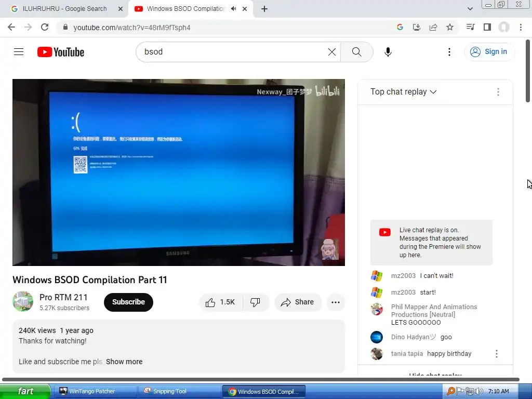Open the YouTube hamburger guide menu
This screenshot has height=399, width=532.
(x=19, y=51)
